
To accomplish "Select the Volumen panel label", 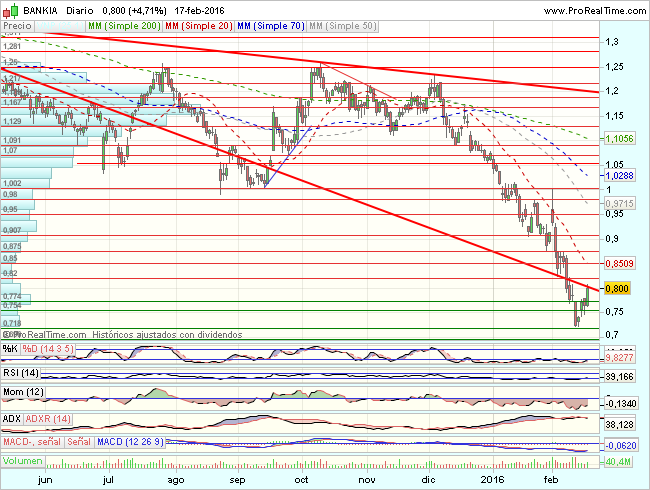I will (x=23, y=461).
